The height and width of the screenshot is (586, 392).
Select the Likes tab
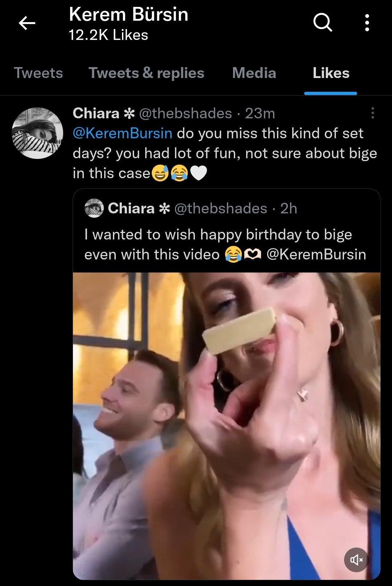tap(331, 73)
